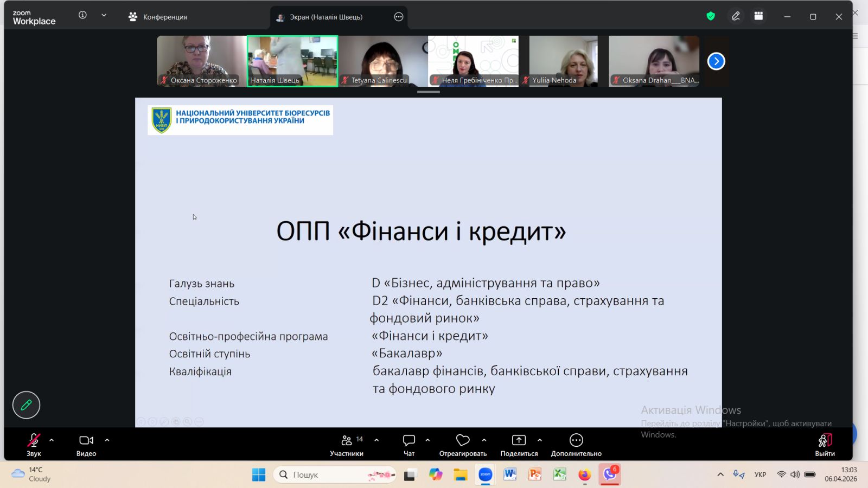Expand the dropdown arrow beside meeting info
The width and height of the screenshot is (868, 488).
pos(104,15)
